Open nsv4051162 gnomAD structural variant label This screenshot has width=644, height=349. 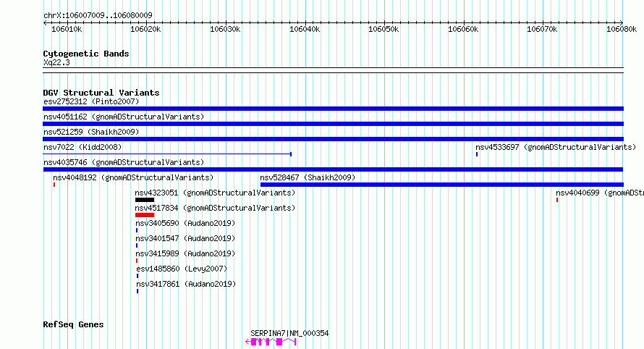point(124,117)
